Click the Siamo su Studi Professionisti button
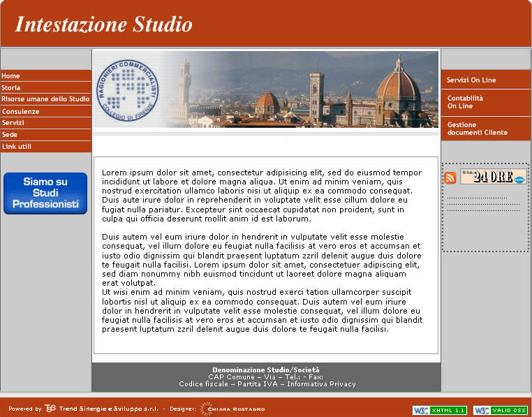The height and width of the screenshot is (417, 532). [45, 193]
